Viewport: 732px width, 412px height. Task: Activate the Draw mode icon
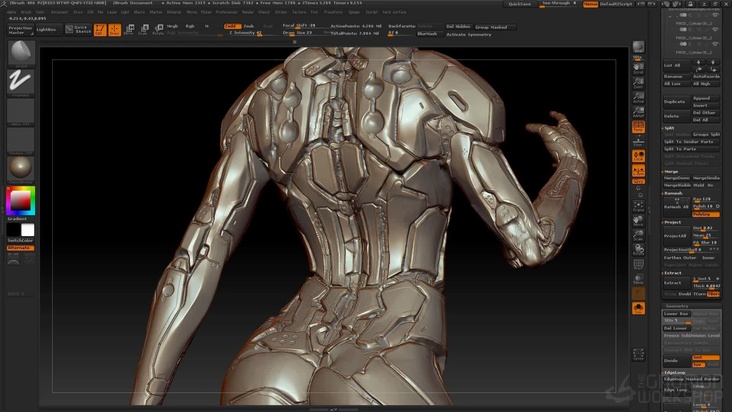[115, 29]
